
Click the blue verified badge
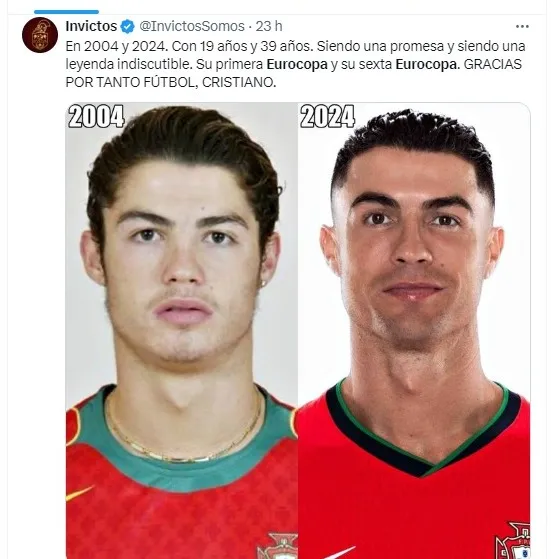[128, 26]
